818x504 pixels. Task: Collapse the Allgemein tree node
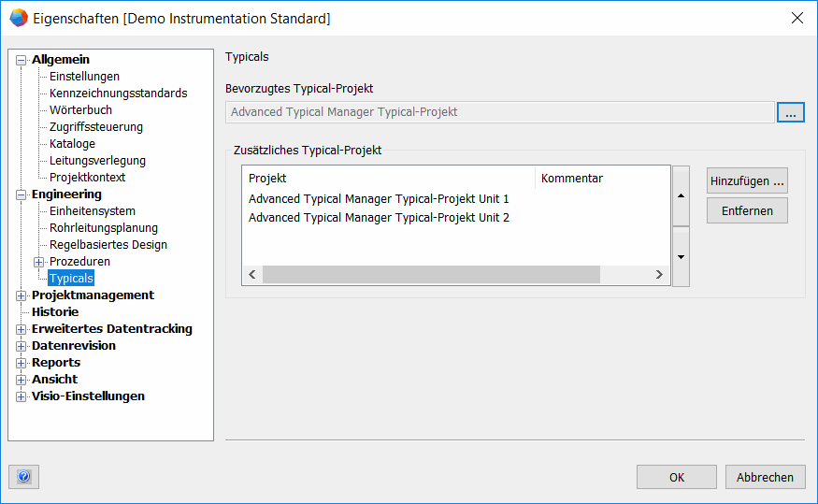[x=22, y=60]
